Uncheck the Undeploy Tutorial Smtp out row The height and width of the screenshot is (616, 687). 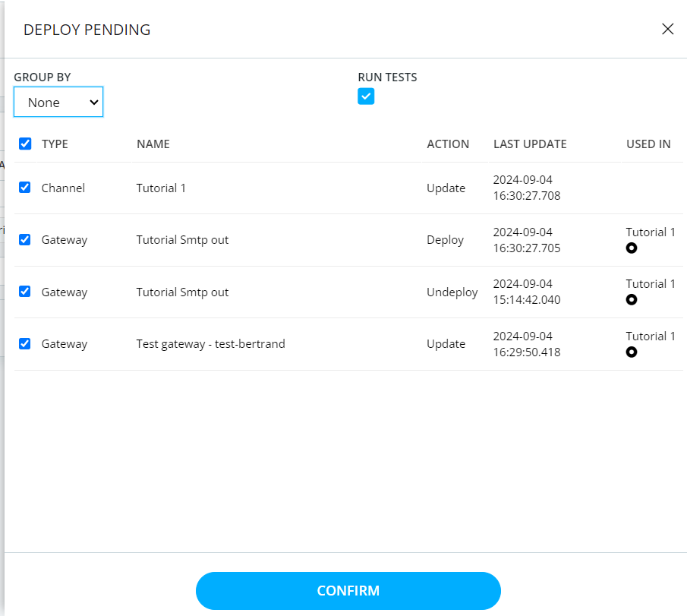click(x=25, y=291)
